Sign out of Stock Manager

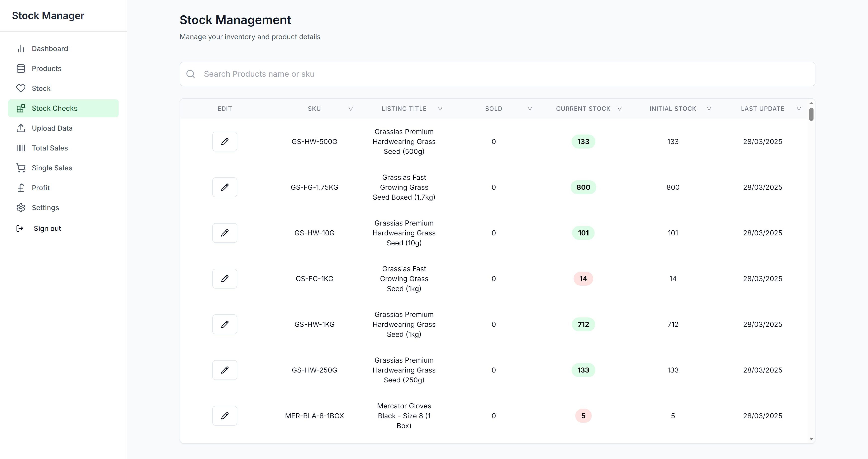coord(47,228)
